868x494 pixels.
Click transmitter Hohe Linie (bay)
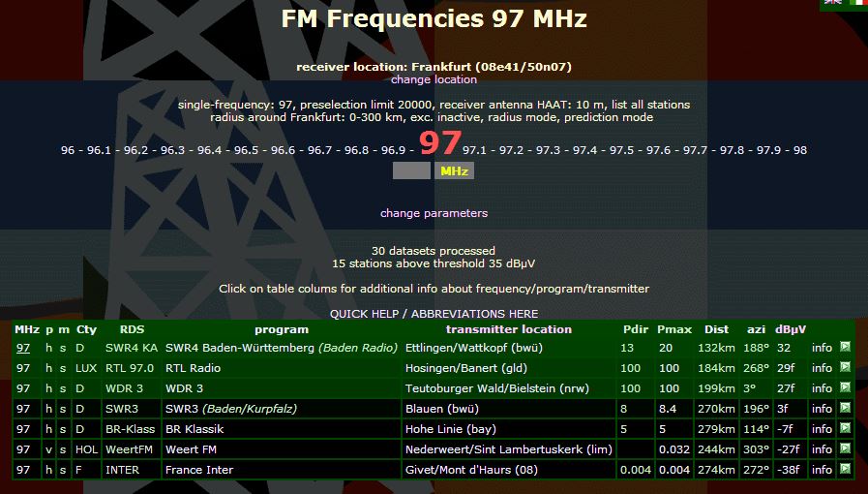click(451, 429)
